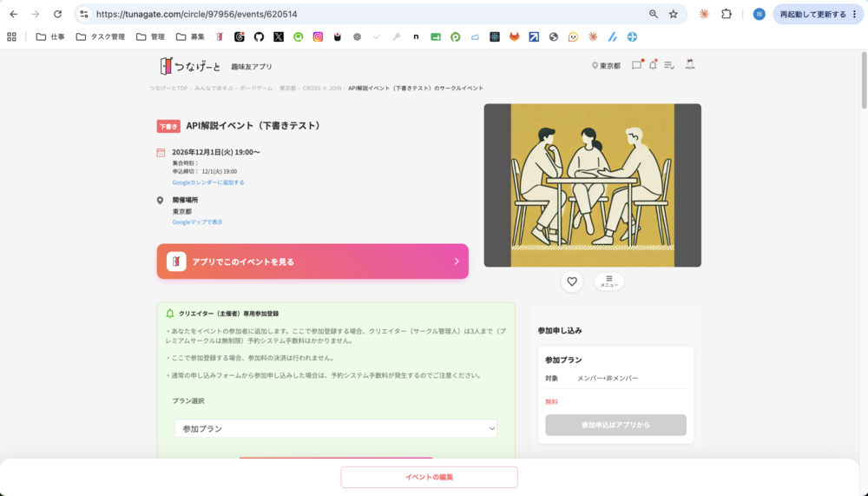Viewport: 868px width, 496px height.
Task: Click the task list checklist icon
Action: point(668,65)
